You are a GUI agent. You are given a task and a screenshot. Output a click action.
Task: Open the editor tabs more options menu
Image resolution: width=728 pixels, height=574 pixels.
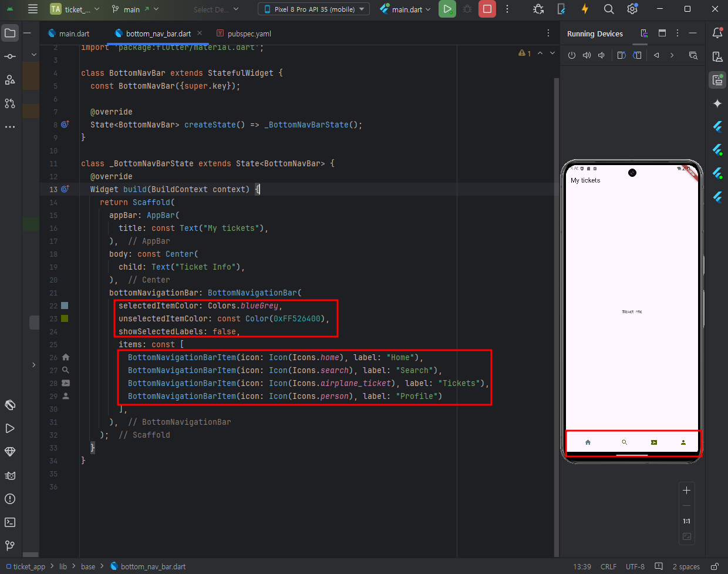point(548,33)
